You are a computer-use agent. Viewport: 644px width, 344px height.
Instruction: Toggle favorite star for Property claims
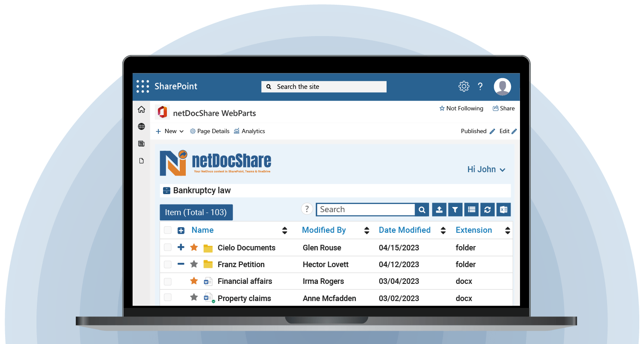click(194, 297)
